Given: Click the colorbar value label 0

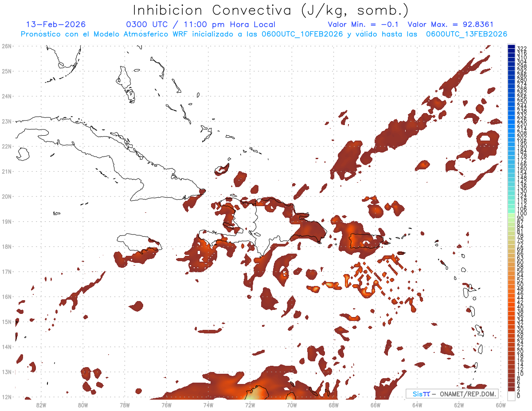Looking at the screenshot, I should pos(519,396).
